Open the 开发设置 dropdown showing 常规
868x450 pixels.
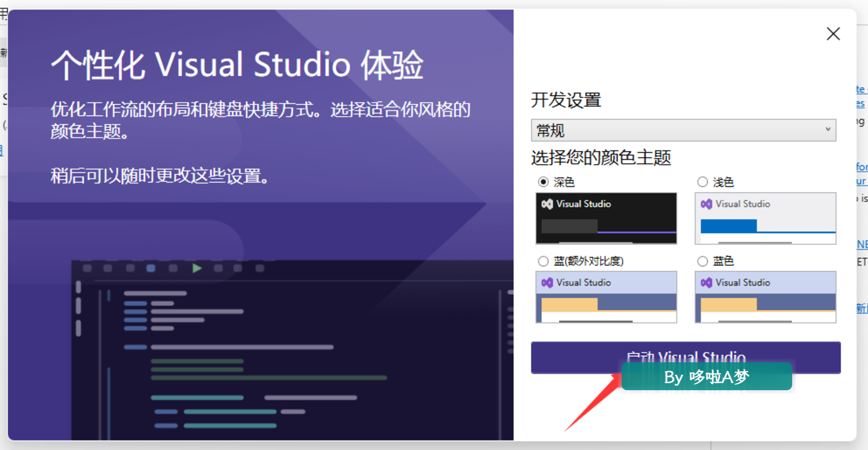pyautogui.click(x=683, y=130)
